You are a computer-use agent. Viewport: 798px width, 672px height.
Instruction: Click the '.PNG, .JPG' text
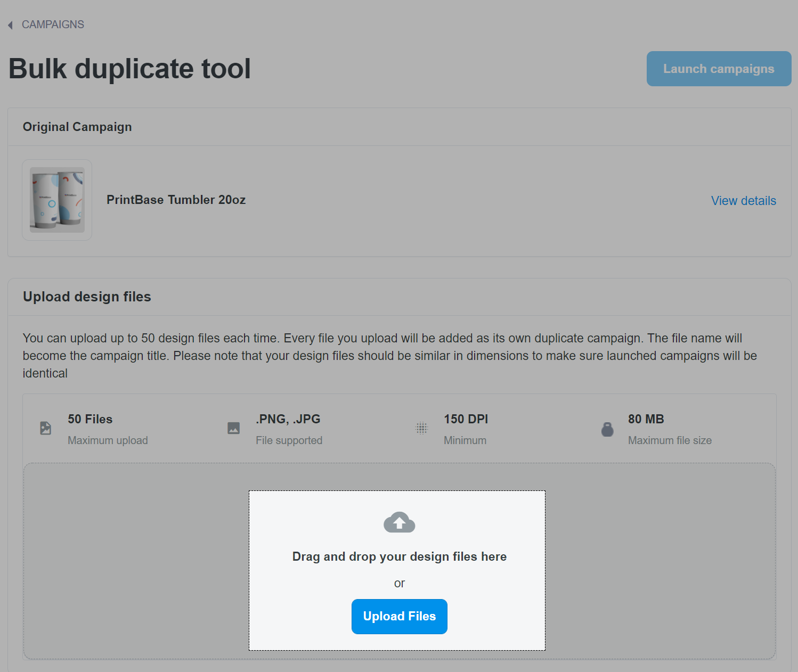tap(288, 419)
